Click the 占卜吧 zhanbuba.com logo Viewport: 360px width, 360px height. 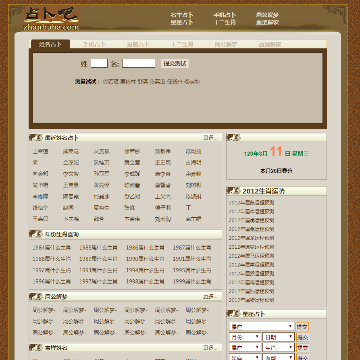[51, 19]
